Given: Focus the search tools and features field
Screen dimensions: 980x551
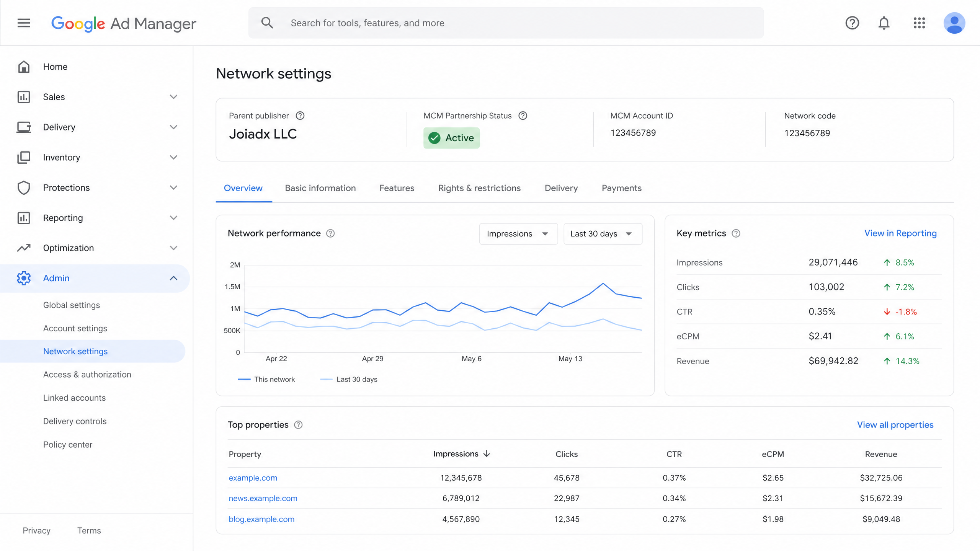Looking at the screenshot, I should [x=506, y=23].
